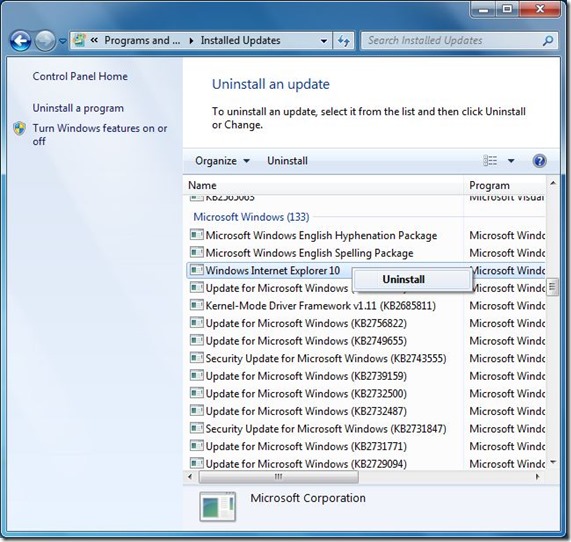
Task: Open recent pages dropdown beside Forward arrow
Action: pos(63,41)
